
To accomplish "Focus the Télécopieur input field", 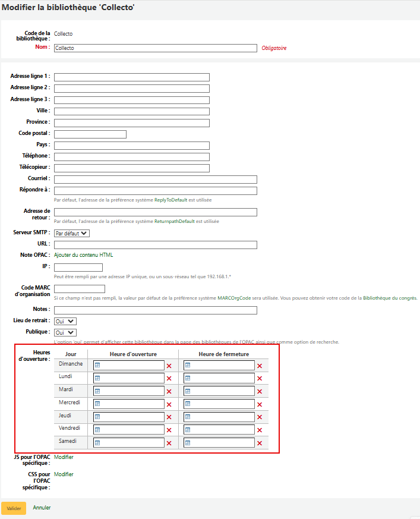I will 132,168.
